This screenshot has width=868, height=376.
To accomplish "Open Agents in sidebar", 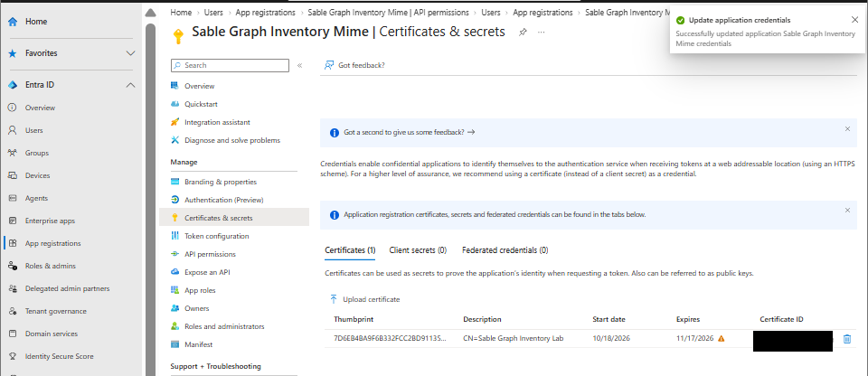I will 36,198.
